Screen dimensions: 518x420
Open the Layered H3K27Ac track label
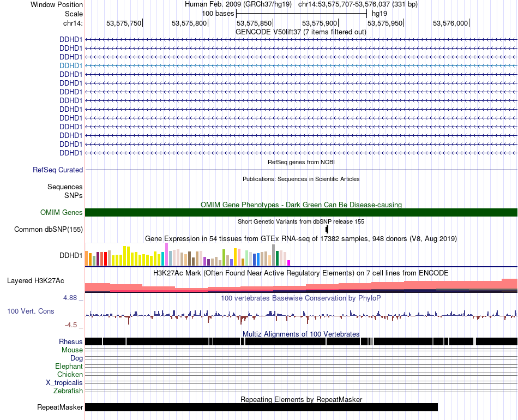click(35, 280)
